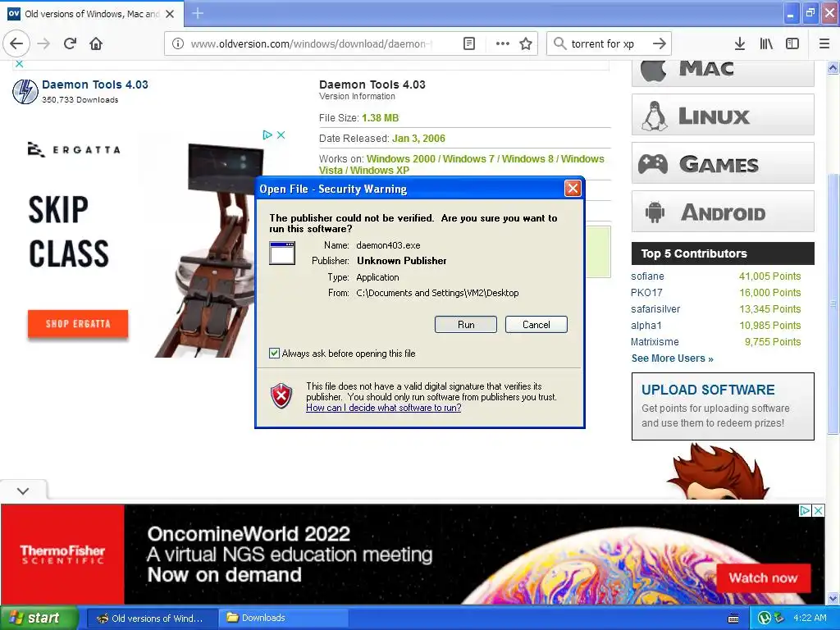Open the Android category button
The image size is (840, 630).
(x=723, y=212)
